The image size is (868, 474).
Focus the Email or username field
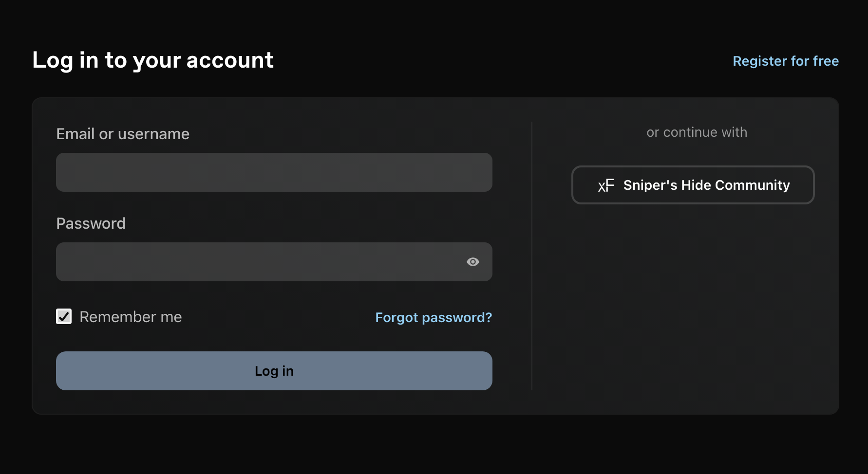click(x=274, y=172)
